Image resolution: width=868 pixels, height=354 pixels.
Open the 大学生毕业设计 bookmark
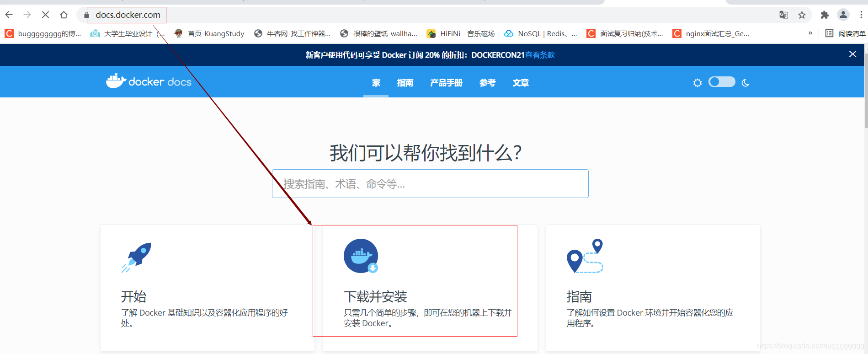(128, 33)
